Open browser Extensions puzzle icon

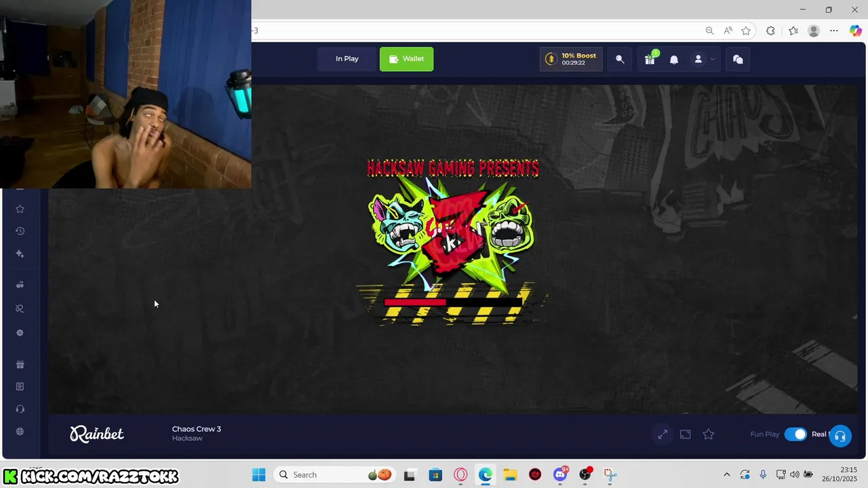[770, 30]
